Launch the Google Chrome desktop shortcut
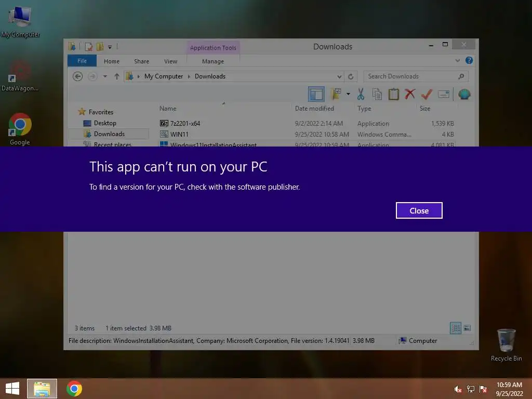Image resolution: width=532 pixels, height=399 pixels. coord(20,129)
